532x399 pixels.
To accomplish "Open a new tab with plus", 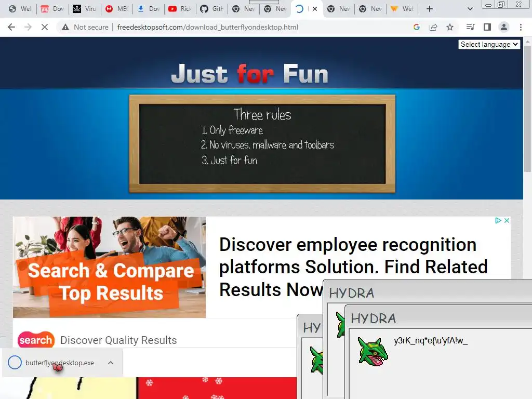I will [x=430, y=9].
